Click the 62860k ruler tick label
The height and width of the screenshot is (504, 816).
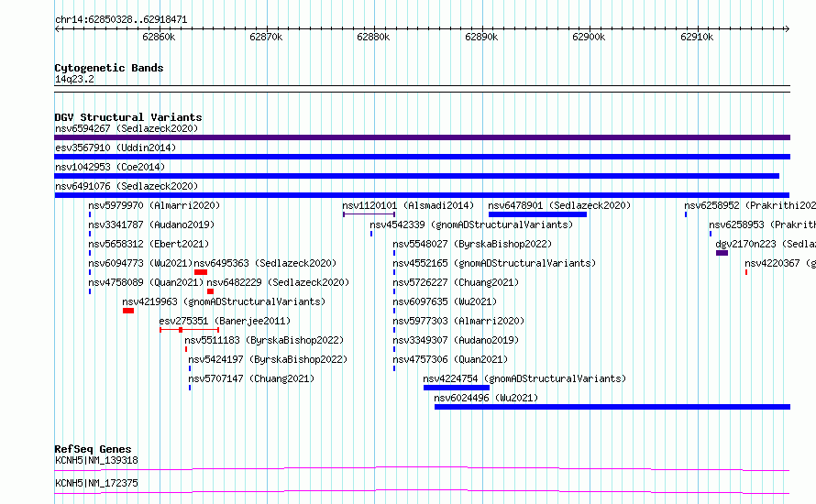(x=159, y=37)
